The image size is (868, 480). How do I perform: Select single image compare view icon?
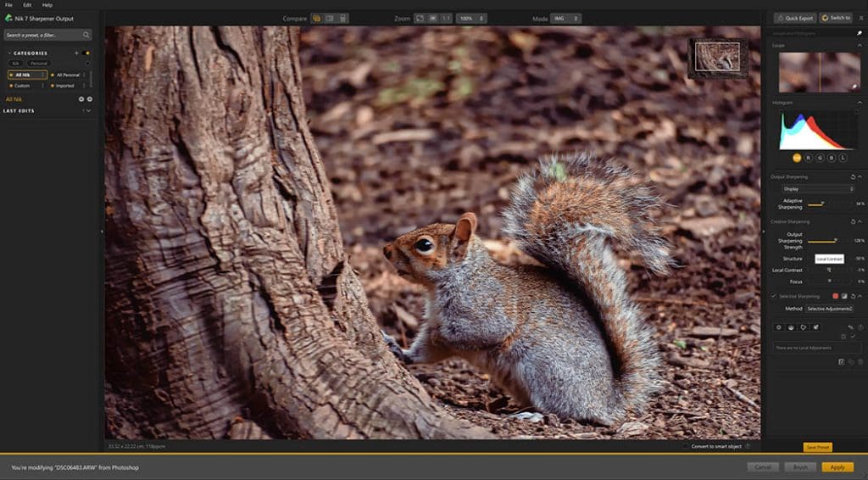point(316,19)
